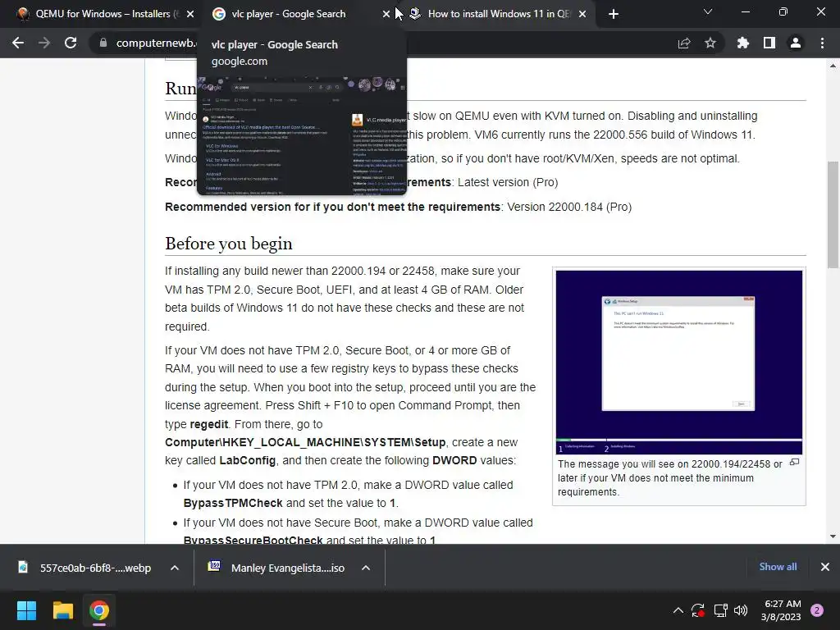Open the Extensions puzzle icon
This screenshot has width=840, height=630.
(743, 43)
